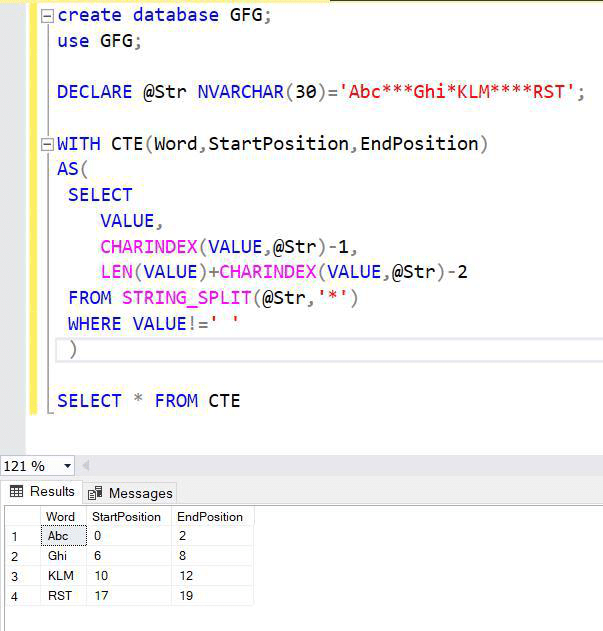Click the EndPosition column header
Image resolution: width=603 pixels, height=631 pixels.
point(212,517)
